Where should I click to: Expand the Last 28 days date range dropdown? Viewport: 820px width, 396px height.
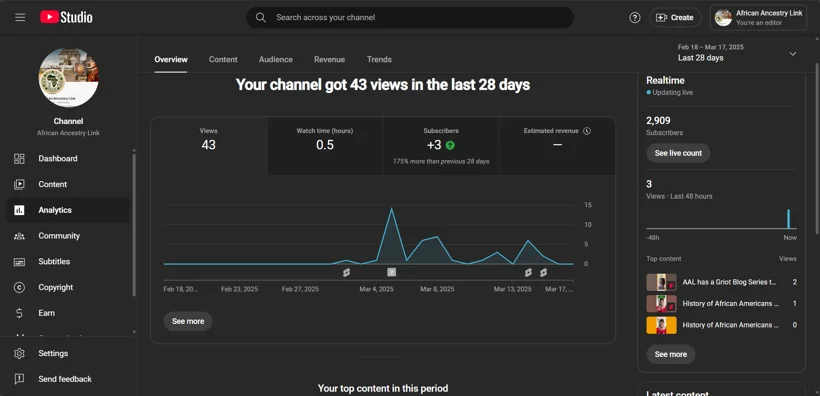(x=737, y=53)
